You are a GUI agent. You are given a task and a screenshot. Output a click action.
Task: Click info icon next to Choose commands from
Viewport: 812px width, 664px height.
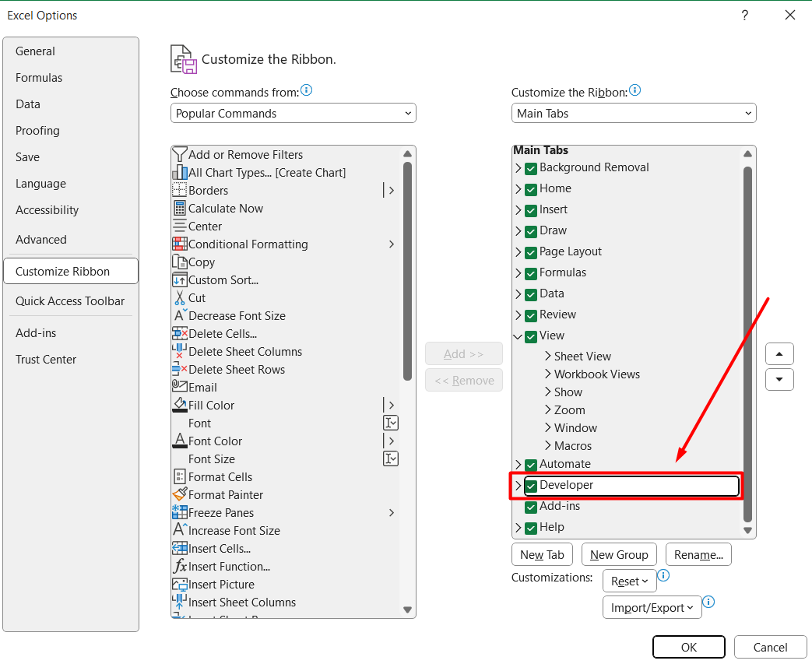click(307, 90)
